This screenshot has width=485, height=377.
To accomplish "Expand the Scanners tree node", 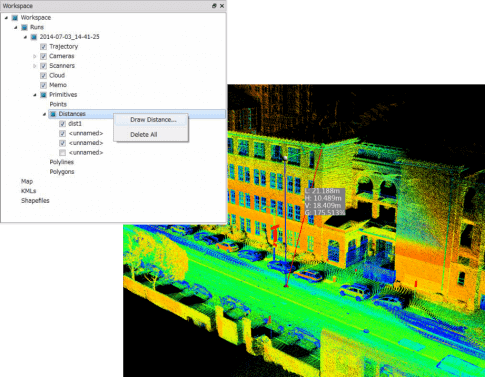I will click(35, 66).
